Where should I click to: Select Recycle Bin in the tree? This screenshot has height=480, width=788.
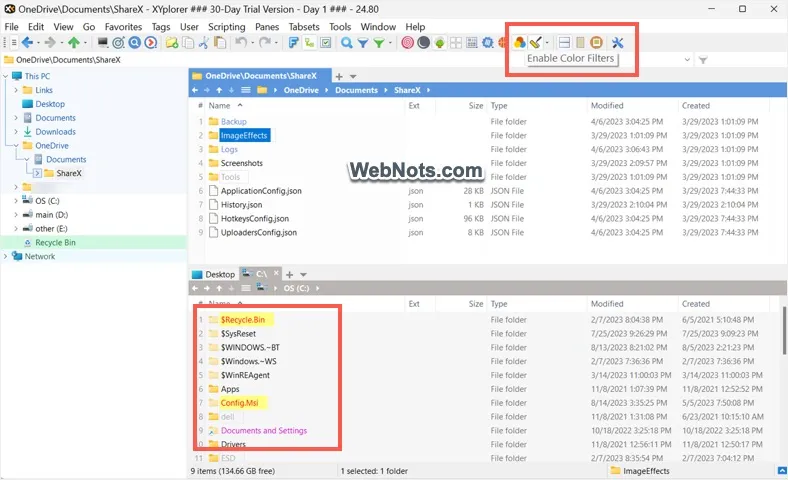(55, 242)
